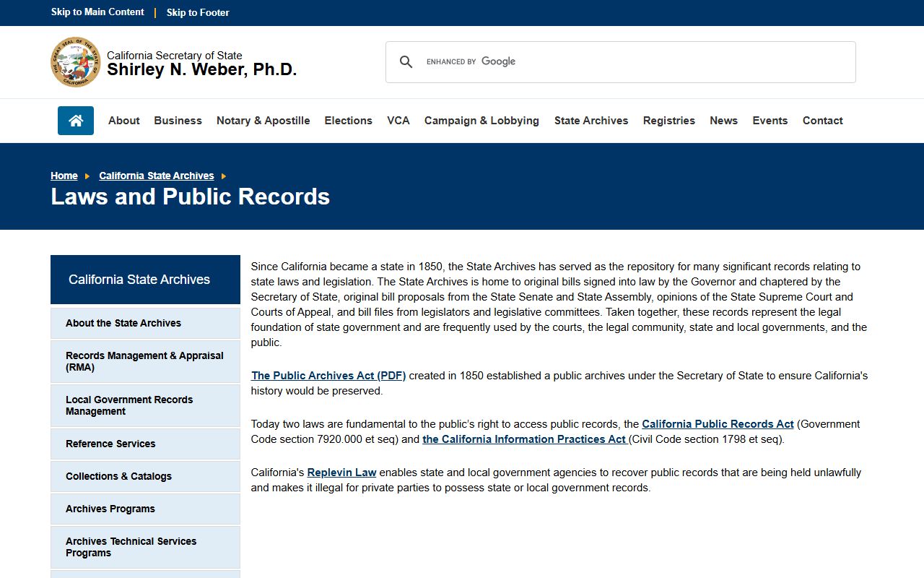Click the search magnifier icon
Screen dimensions: 924x578
[406, 62]
